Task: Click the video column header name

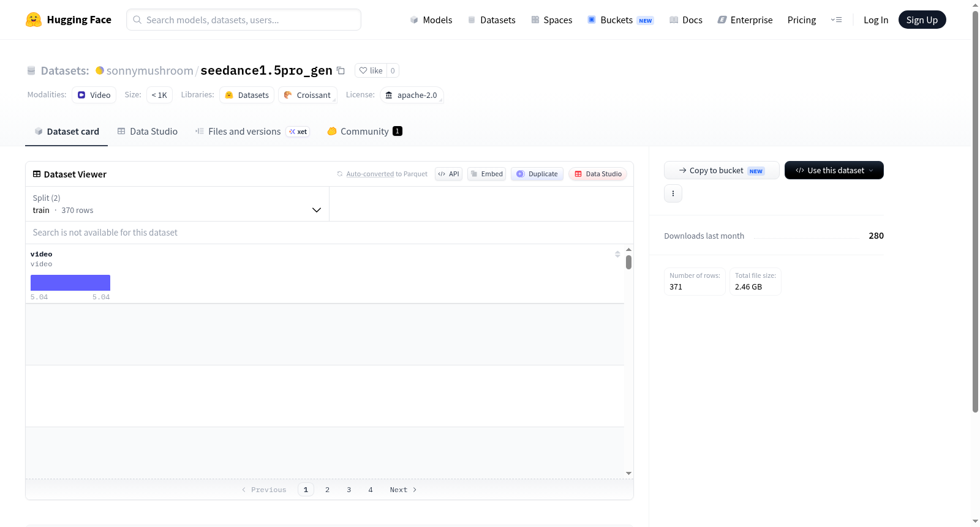Action: click(x=42, y=254)
